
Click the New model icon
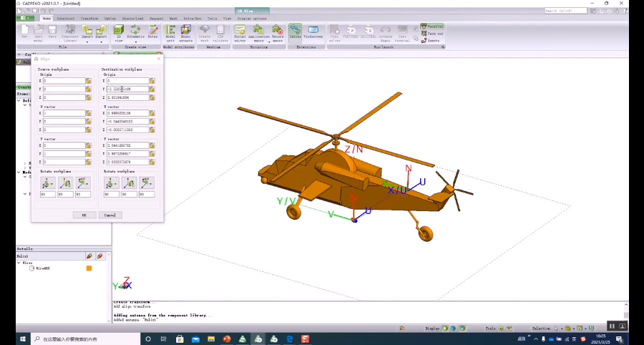pos(24,33)
